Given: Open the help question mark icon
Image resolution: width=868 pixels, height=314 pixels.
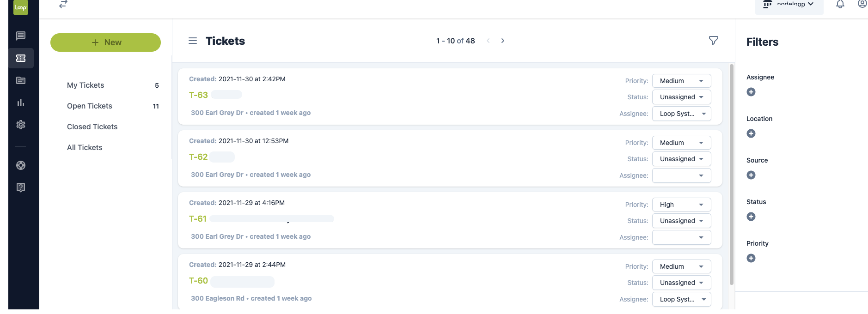Looking at the screenshot, I should click(x=21, y=187).
